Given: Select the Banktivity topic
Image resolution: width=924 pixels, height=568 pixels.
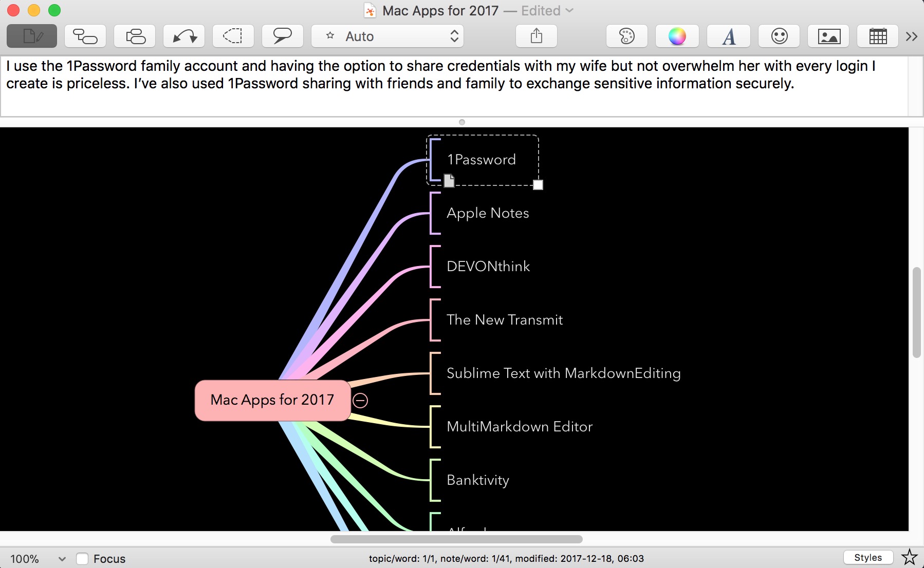Looking at the screenshot, I should click(477, 480).
